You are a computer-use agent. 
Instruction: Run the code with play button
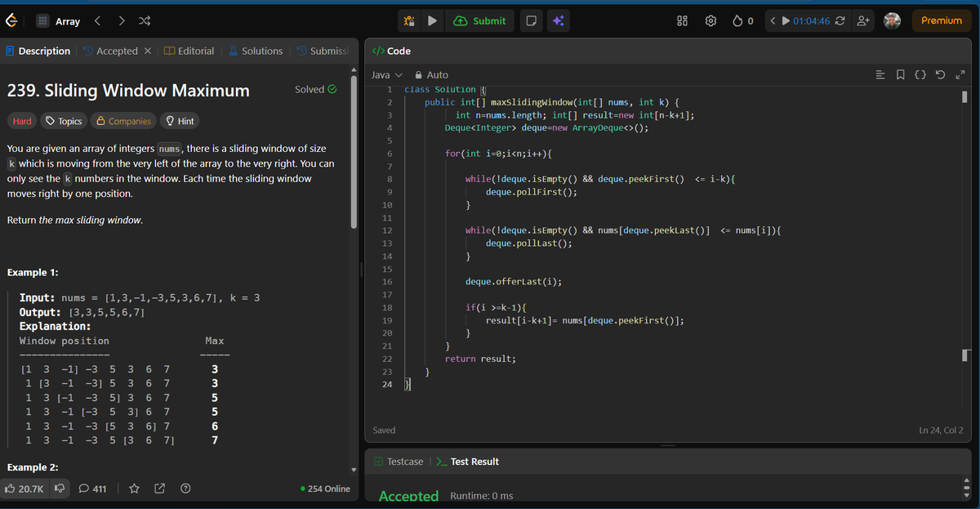click(434, 21)
